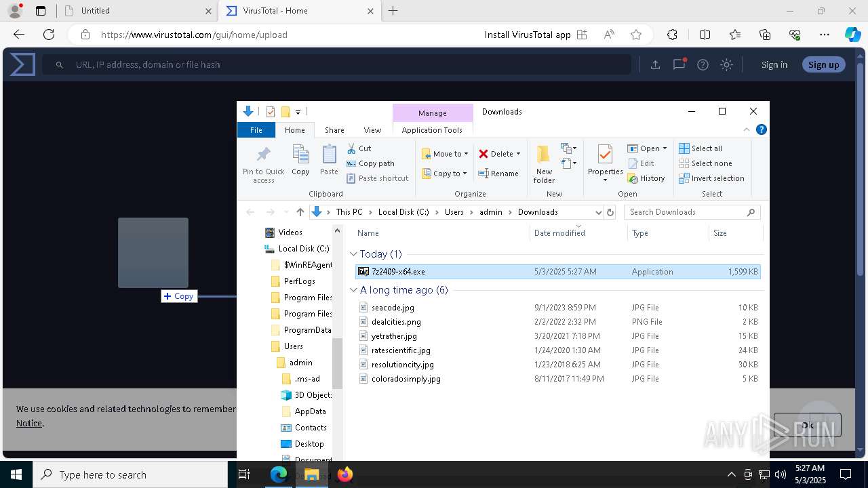Select seacode.jpg file
Image resolution: width=868 pixels, height=488 pixels.
[393, 308]
